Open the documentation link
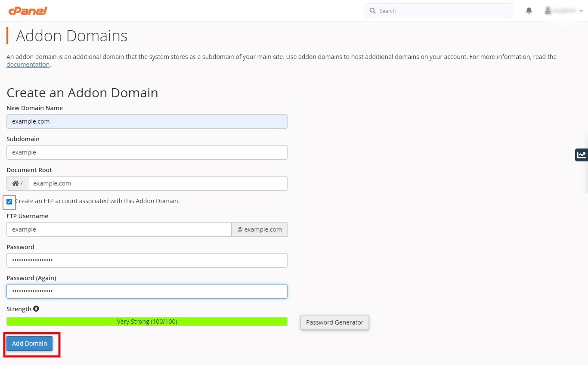The image size is (588, 365). point(28,65)
